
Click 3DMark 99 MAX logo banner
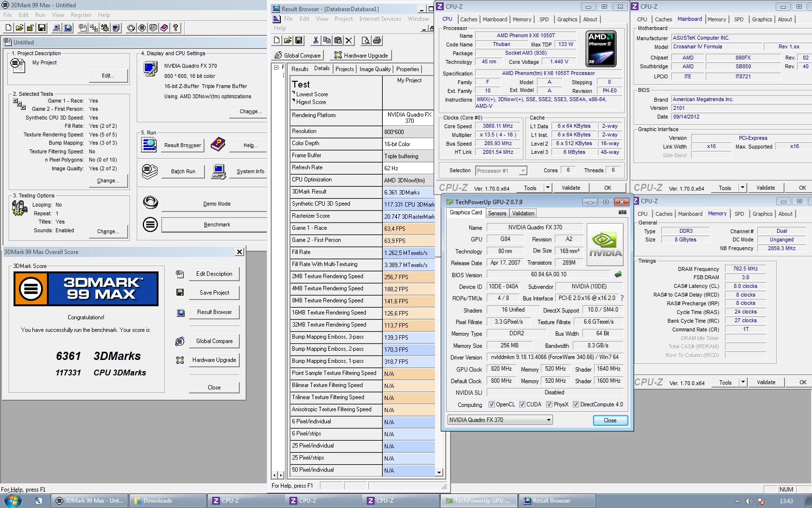coord(86,289)
